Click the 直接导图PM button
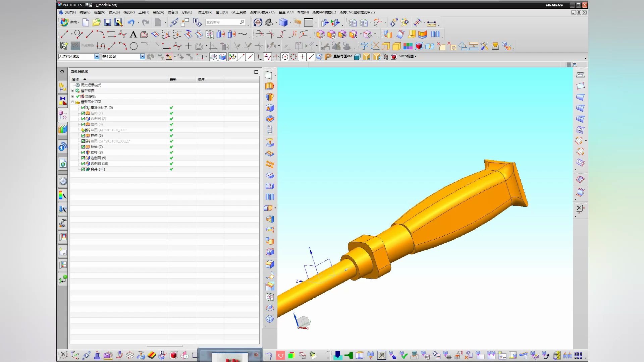Viewport: 644px width, 362px height. (x=342, y=56)
